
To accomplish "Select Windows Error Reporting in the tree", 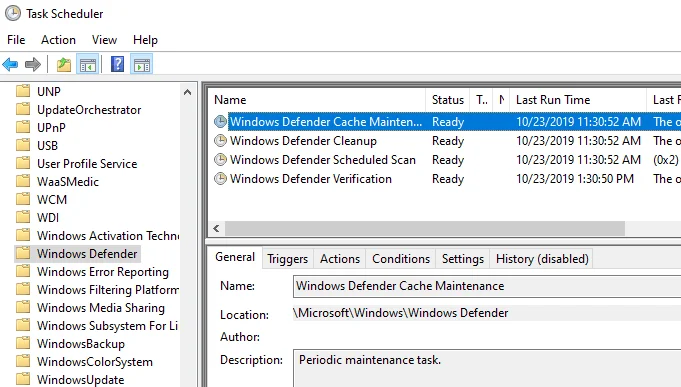I will click(102, 271).
